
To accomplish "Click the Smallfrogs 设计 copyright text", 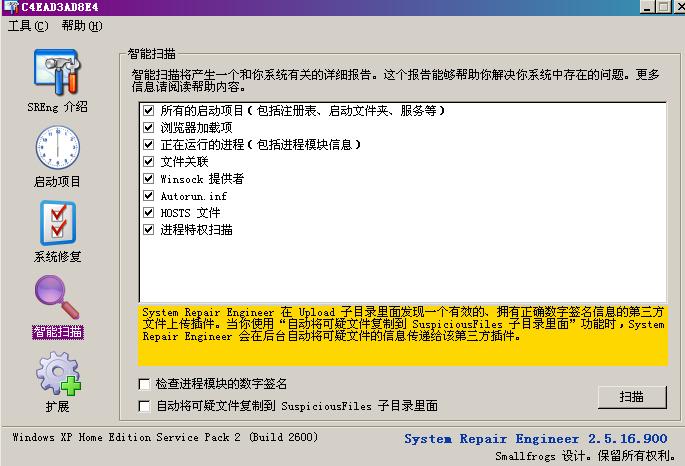I will point(586,456).
